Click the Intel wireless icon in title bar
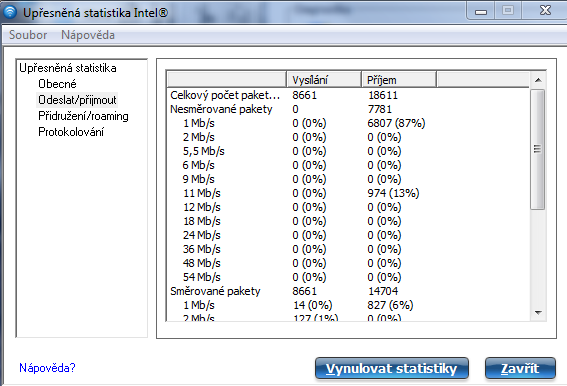567x386 pixels. click(x=10, y=12)
